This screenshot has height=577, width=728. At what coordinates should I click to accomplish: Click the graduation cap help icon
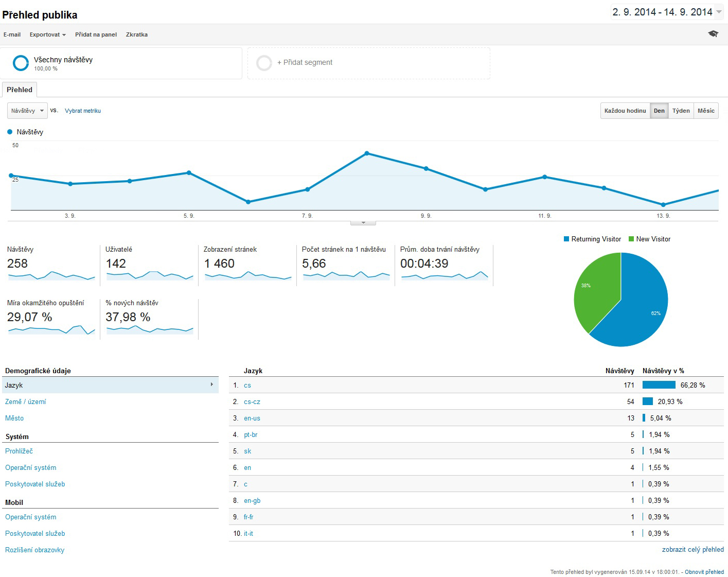click(713, 34)
